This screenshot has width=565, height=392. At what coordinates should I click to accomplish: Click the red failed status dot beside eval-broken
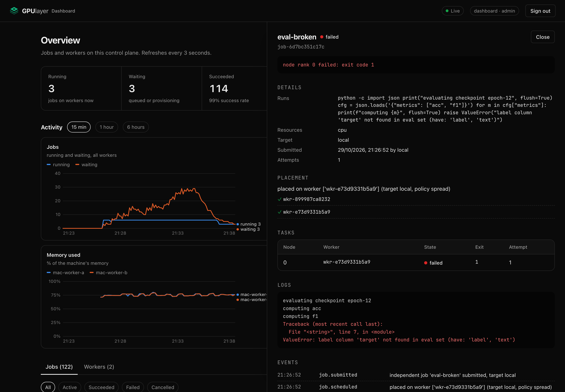[321, 37]
